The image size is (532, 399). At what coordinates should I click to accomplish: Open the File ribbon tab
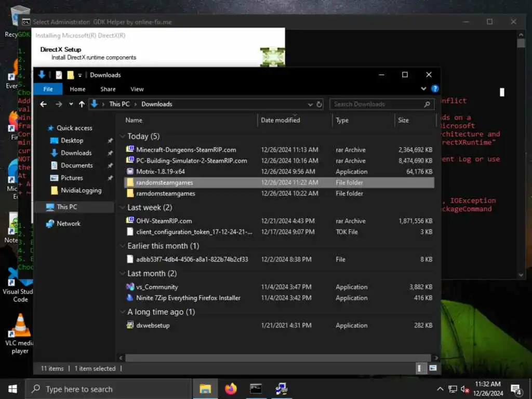[48, 89]
